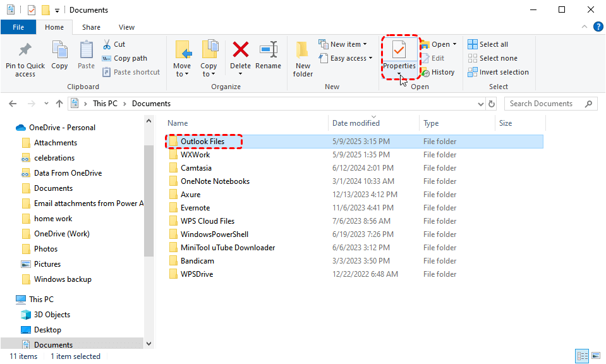The image size is (606, 364).
Task: Click the Rename icon
Action: coord(268,50)
